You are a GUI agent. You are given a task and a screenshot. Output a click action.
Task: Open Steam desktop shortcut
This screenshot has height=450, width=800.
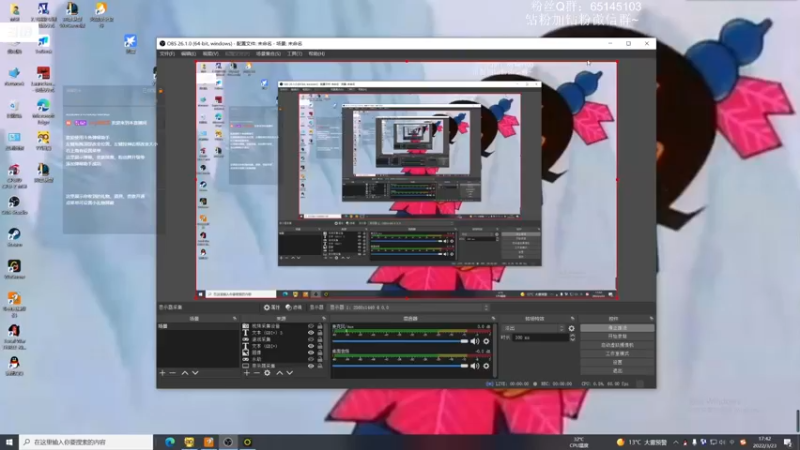(x=14, y=238)
